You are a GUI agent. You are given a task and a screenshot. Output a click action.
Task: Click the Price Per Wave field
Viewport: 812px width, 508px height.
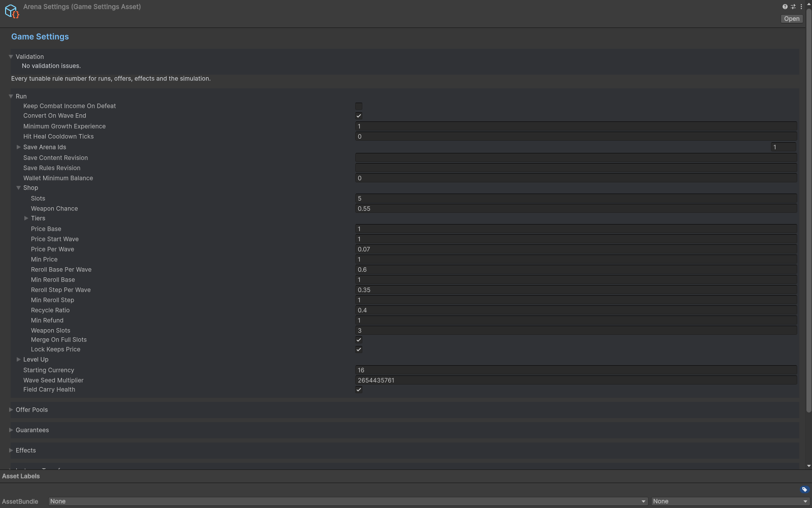coord(576,249)
